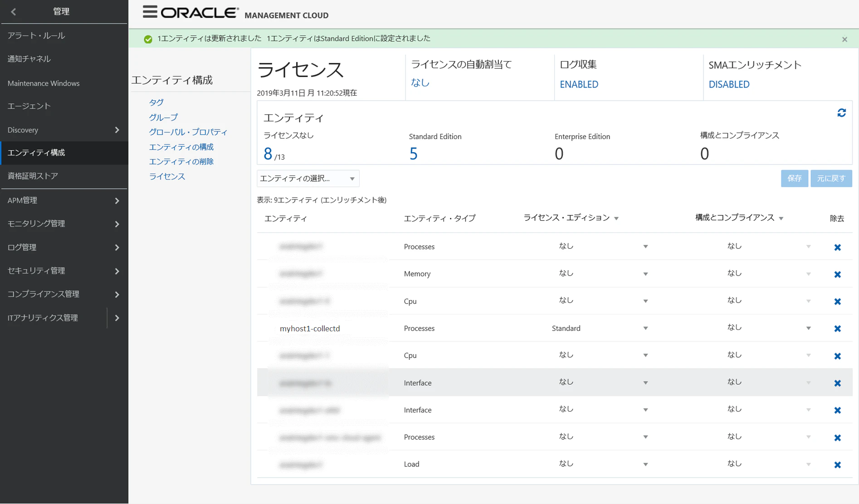Refresh the entity license counts

(x=841, y=113)
